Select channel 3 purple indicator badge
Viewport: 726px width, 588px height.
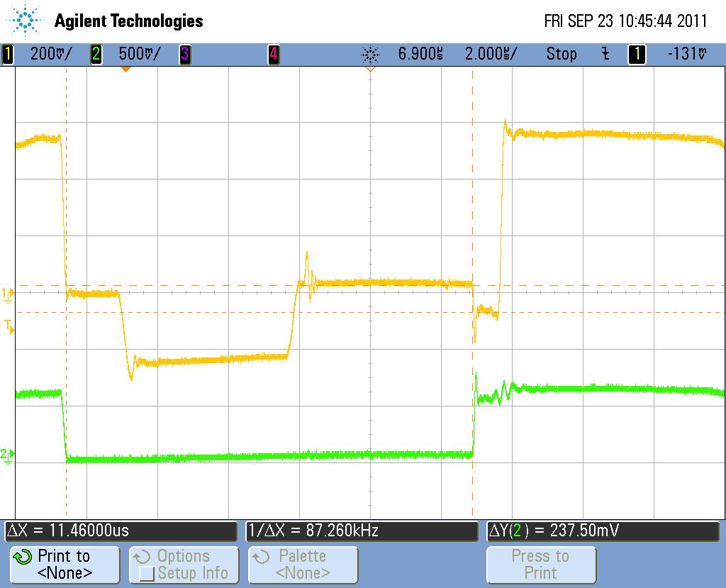point(185,54)
